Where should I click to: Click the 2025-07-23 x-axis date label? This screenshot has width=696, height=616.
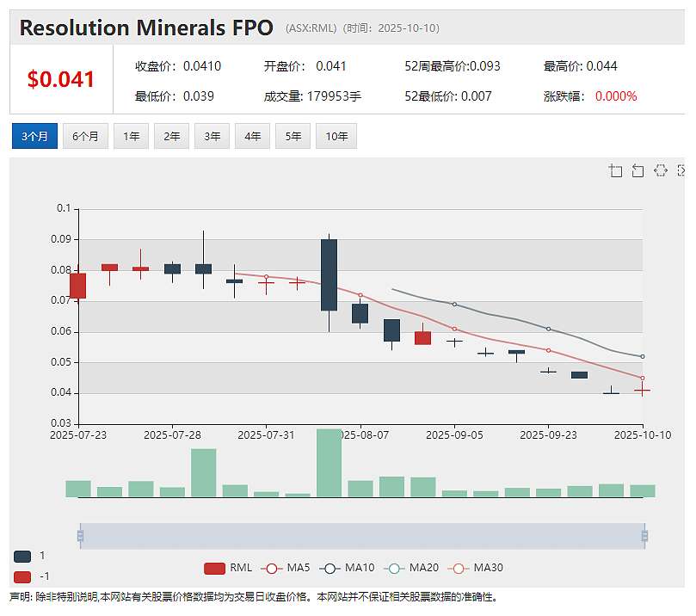point(78,435)
